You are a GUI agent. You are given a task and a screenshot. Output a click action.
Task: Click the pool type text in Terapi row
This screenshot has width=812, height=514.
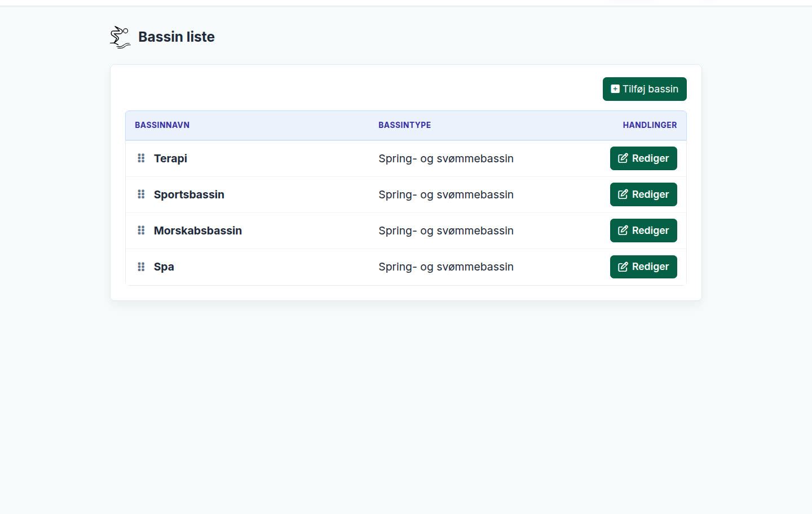point(446,158)
